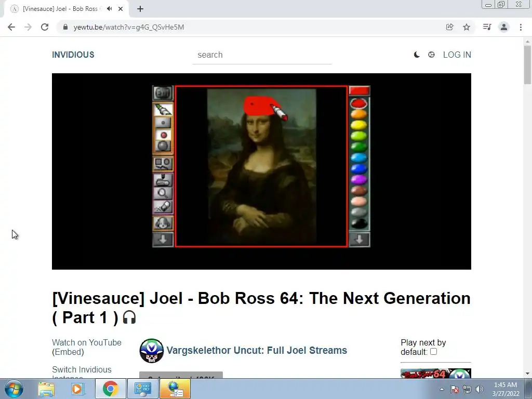Click the page vertical scrollbar thumb

point(527,65)
